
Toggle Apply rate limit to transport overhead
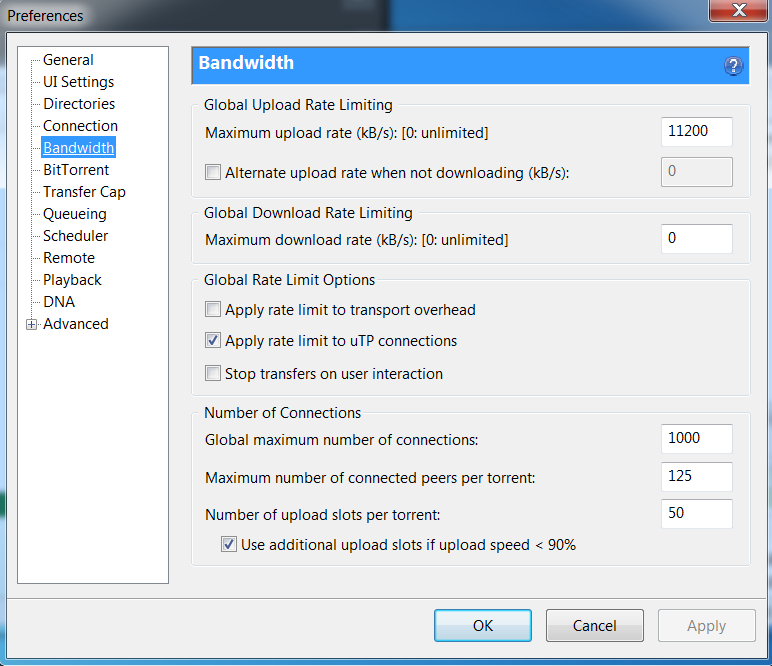coord(213,310)
